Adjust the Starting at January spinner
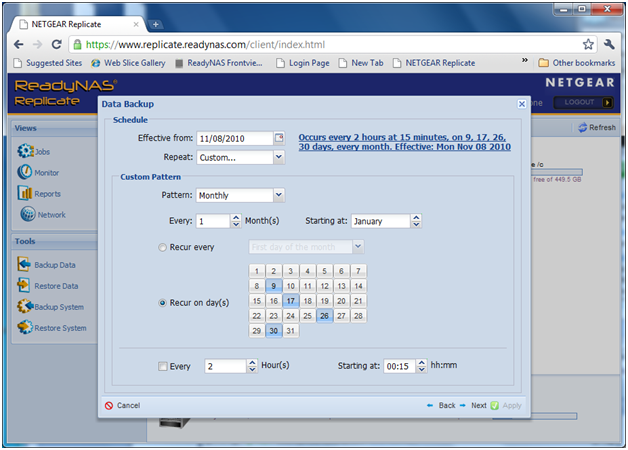The height and width of the screenshot is (450, 628). pos(416,221)
